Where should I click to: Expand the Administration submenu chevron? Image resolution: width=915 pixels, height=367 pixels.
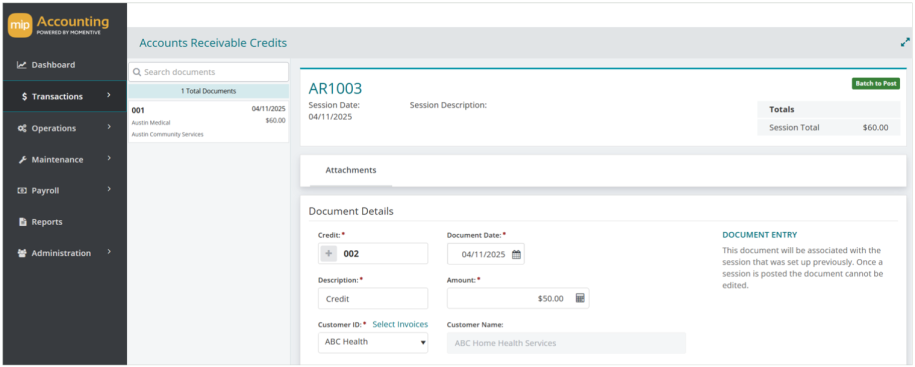click(109, 252)
